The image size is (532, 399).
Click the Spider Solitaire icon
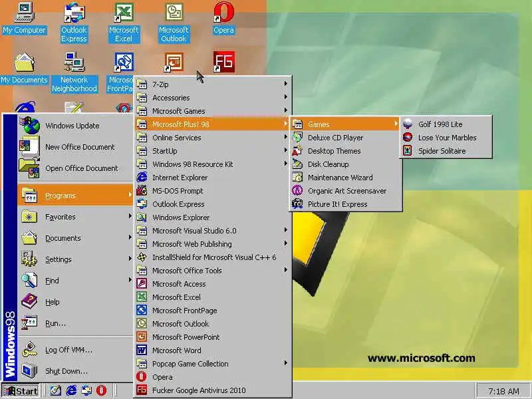coord(408,151)
